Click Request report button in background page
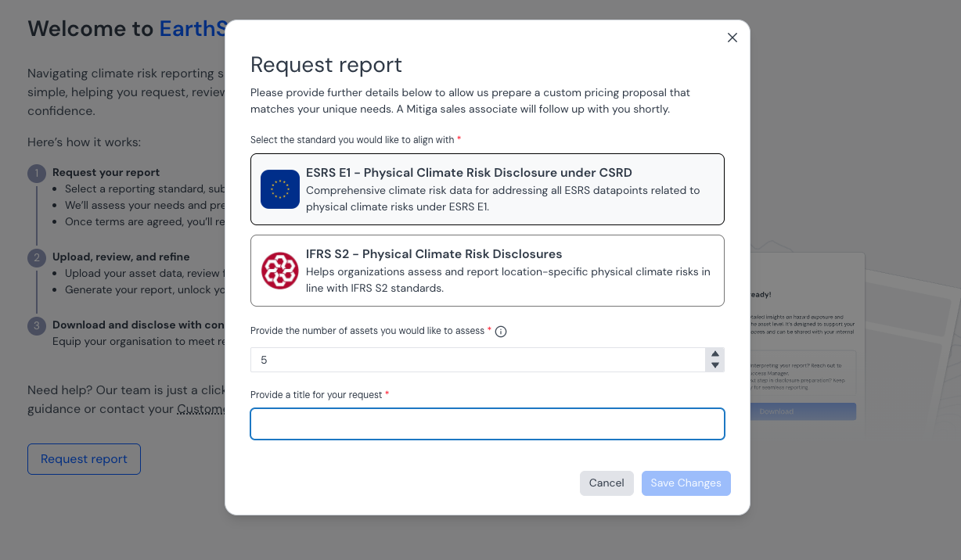This screenshot has height=560, width=961. coord(84,459)
